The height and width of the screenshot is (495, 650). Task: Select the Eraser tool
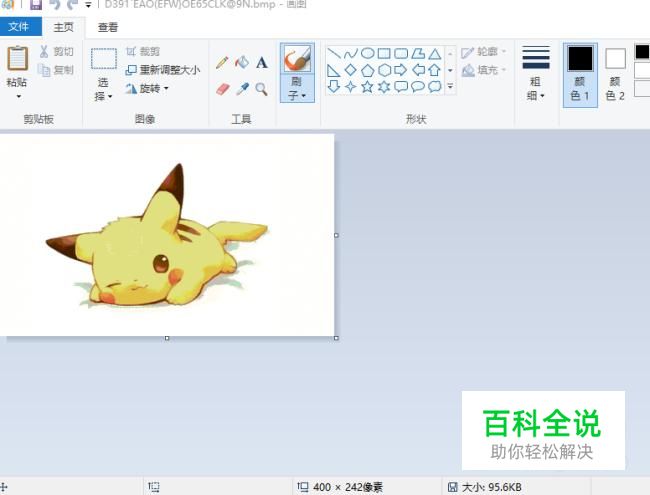click(223, 89)
